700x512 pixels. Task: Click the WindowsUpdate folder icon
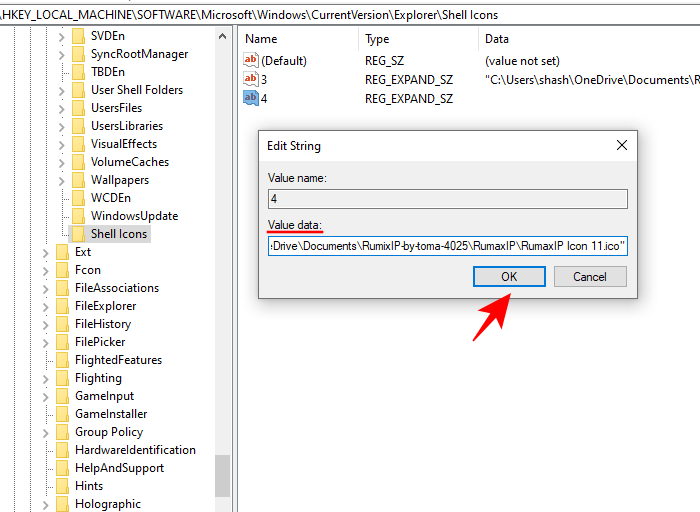coord(78,216)
